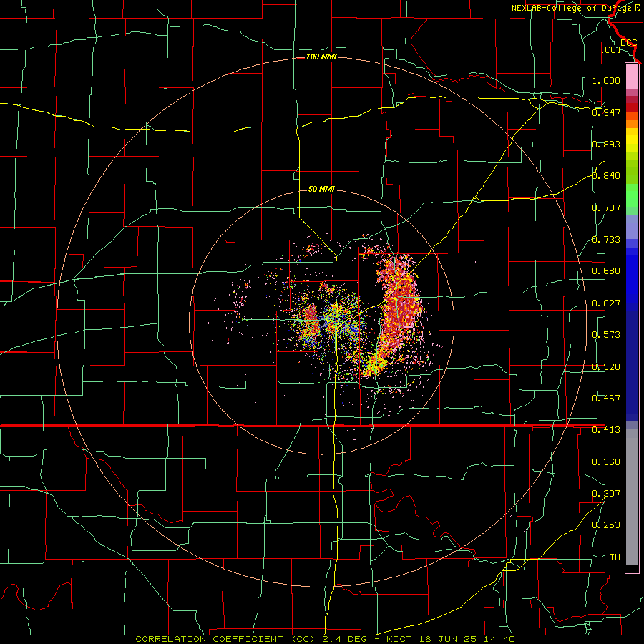
Task: Click the [CC] legend label
Action: [611, 49]
